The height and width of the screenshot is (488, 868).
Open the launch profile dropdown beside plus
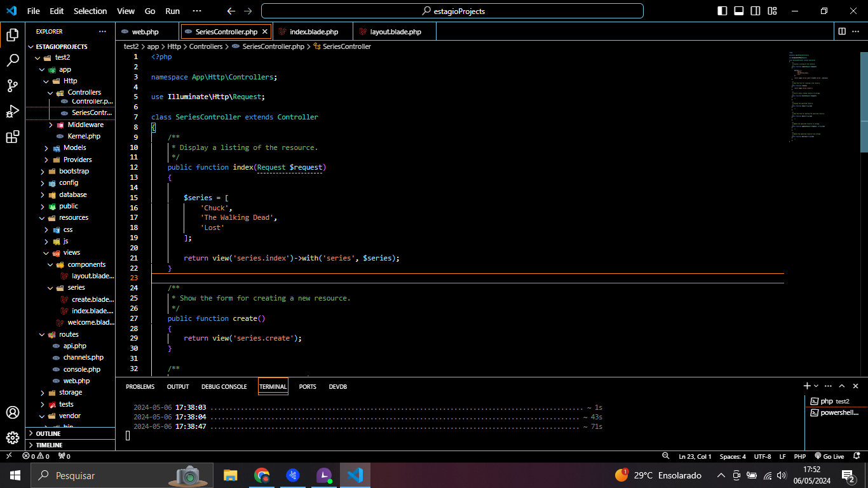(x=816, y=386)
